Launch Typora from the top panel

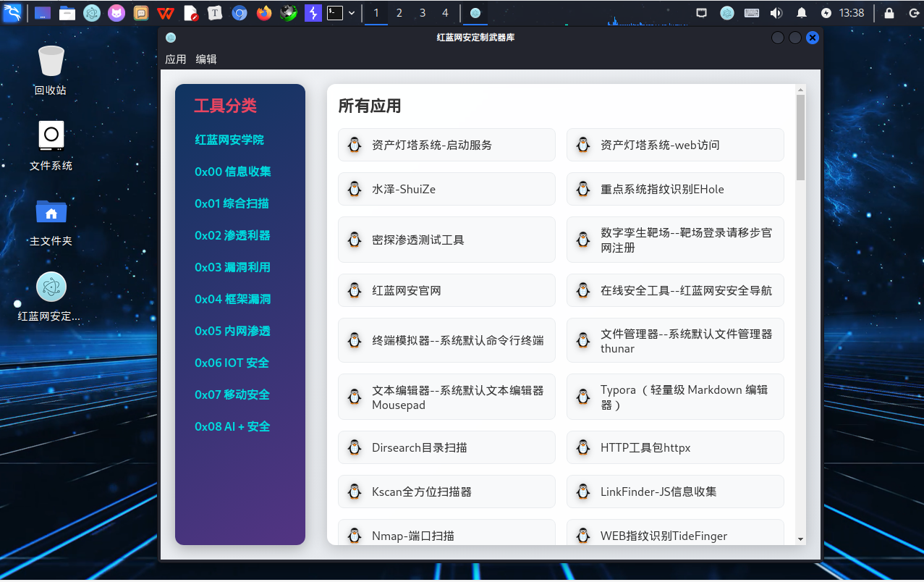215,13
